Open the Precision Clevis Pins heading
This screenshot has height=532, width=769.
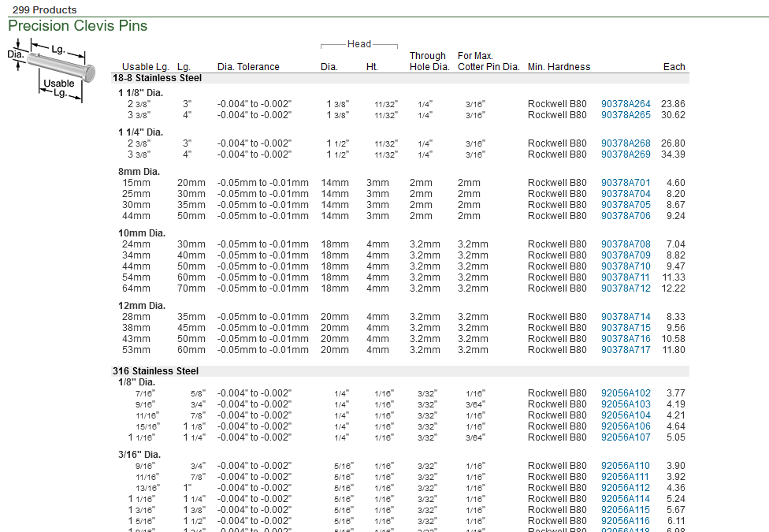coord(77,26)
